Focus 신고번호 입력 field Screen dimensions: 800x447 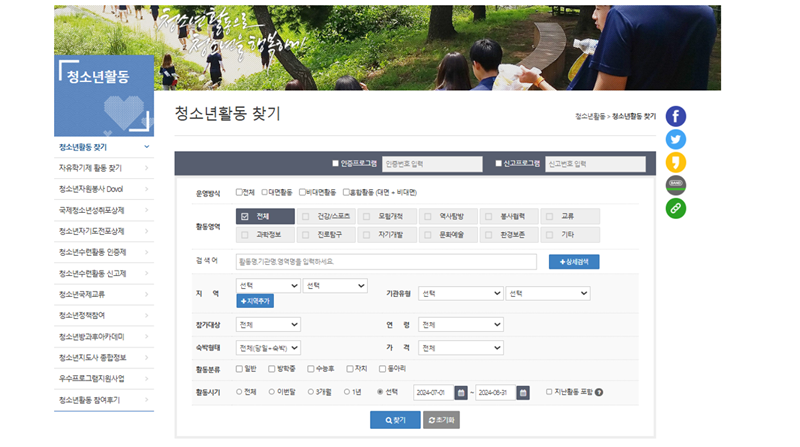(x=595, y=164)
